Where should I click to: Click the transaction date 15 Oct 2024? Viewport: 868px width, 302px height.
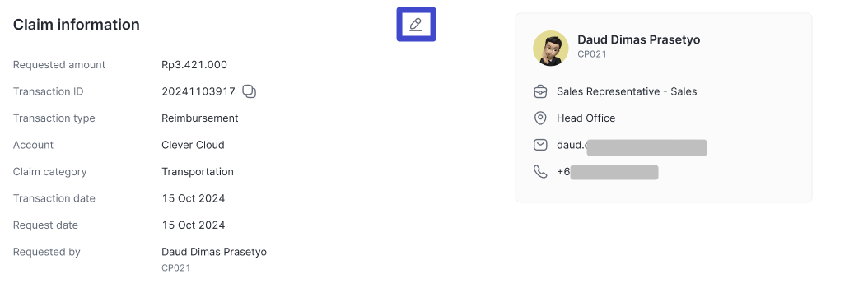pyautogui.click(x=194, y=198)
